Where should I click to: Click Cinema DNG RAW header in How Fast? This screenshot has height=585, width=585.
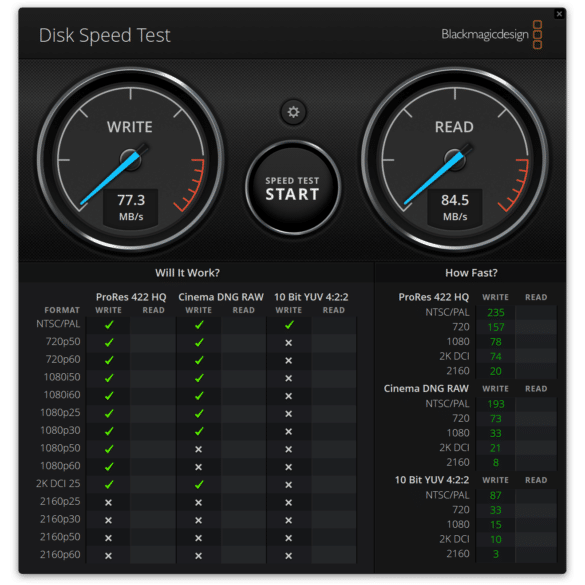tap(426, 388)
